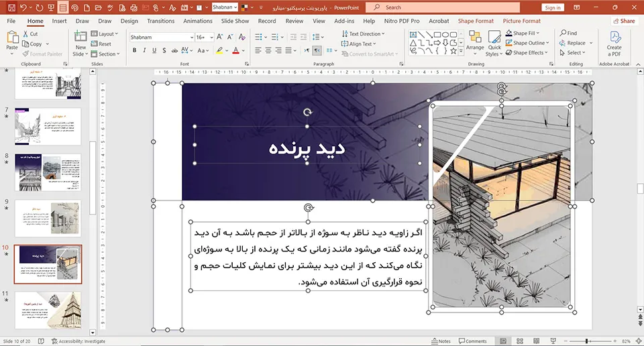
Task: Increase font size
Action: [220, 37]
